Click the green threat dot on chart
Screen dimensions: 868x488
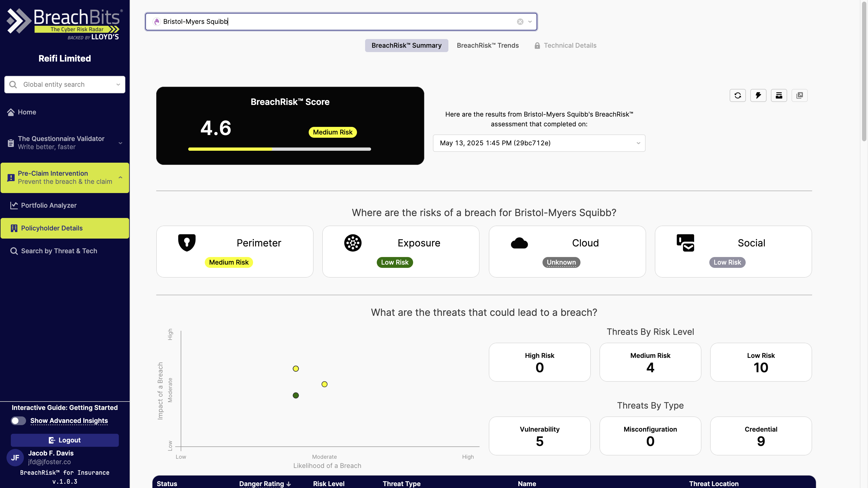click(x=295, y=395)
